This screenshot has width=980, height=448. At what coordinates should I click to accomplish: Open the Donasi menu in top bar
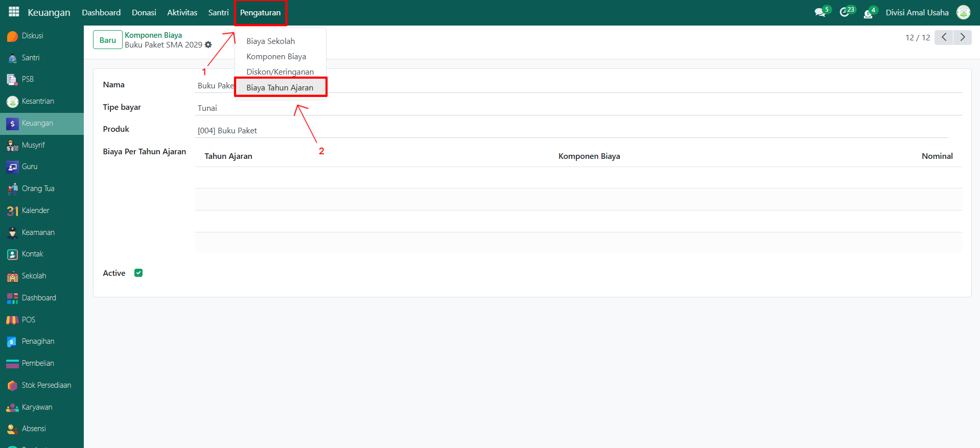[144, 13]
